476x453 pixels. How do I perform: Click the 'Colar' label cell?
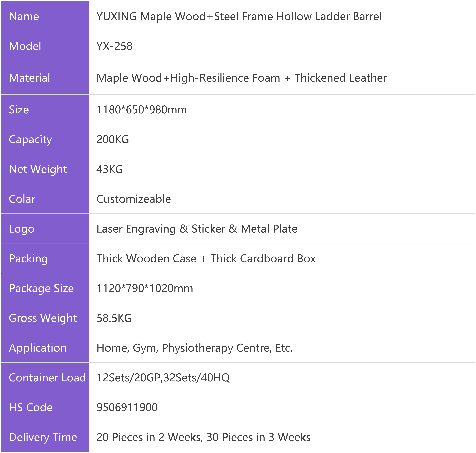coord(45,199)
